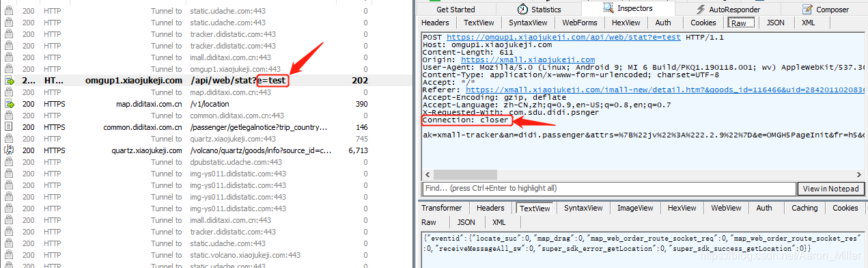
Task: Switch to the WebForms request tab
Action: 579,23
